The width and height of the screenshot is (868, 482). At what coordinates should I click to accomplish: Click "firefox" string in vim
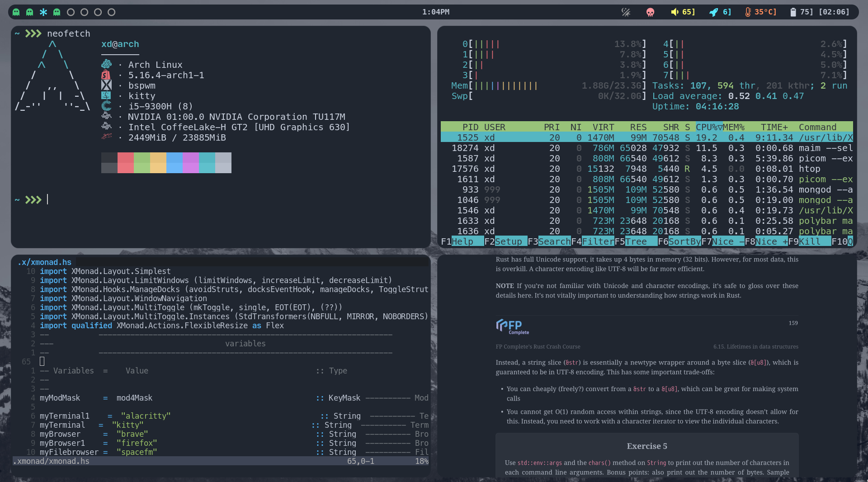(x=137, y=443)
